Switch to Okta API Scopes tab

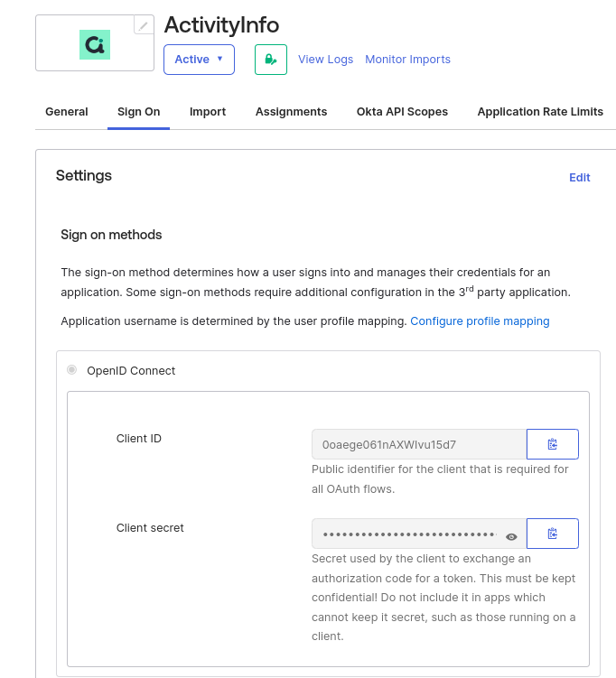click(x=402, y=112)
